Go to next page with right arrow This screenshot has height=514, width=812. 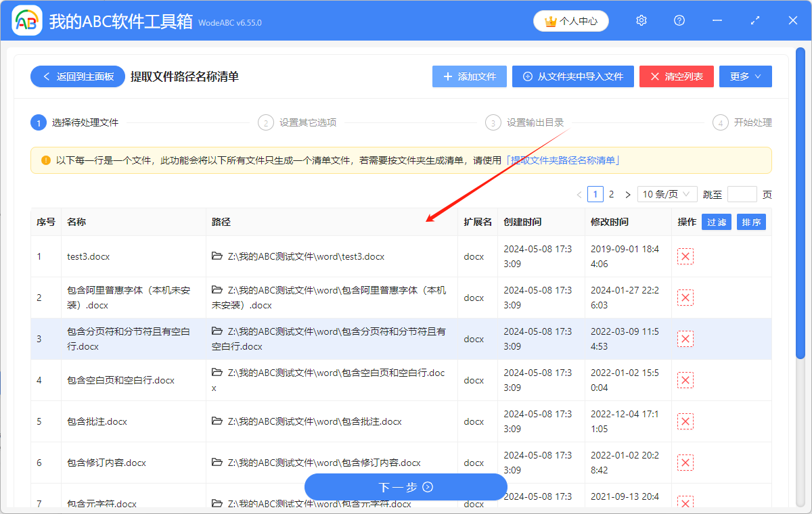627,195
